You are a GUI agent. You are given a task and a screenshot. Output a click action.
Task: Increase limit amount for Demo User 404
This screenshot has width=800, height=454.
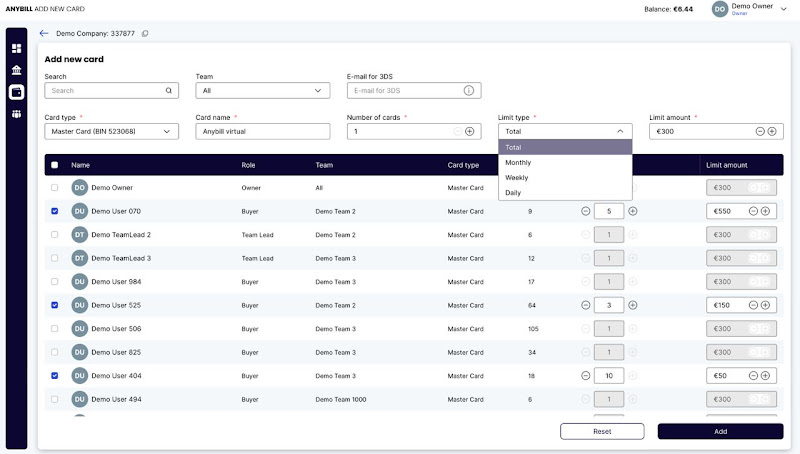point(765,375)
